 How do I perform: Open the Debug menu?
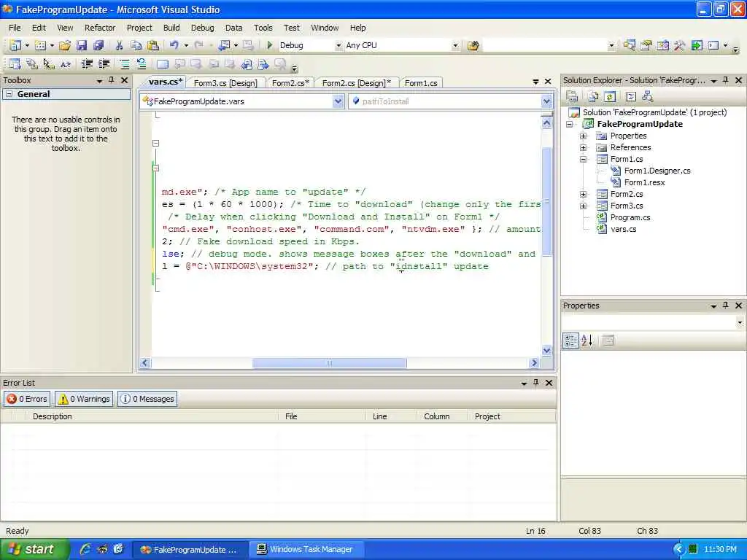click(x=203, y=28)
